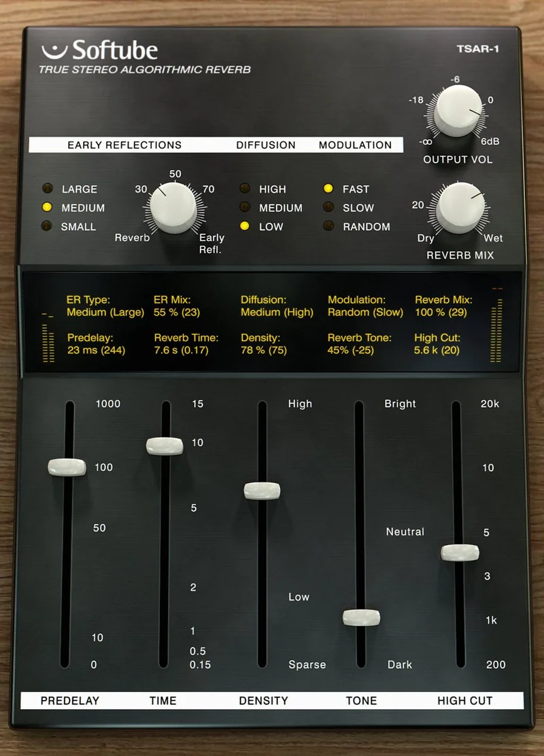Click the Predelay value '23 ms (244)'

pyautogui.click(x=97, y=350)
